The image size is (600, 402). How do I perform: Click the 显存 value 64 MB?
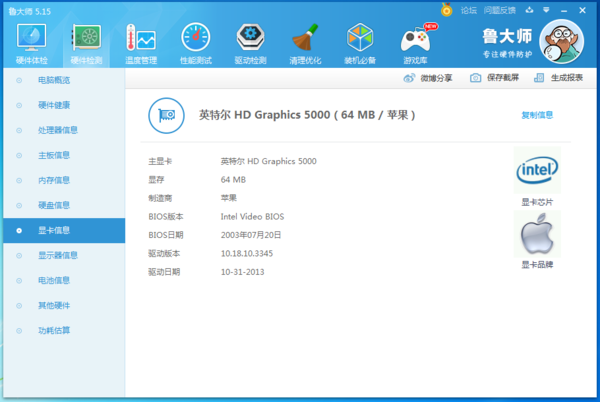click(x=233, y=180)
